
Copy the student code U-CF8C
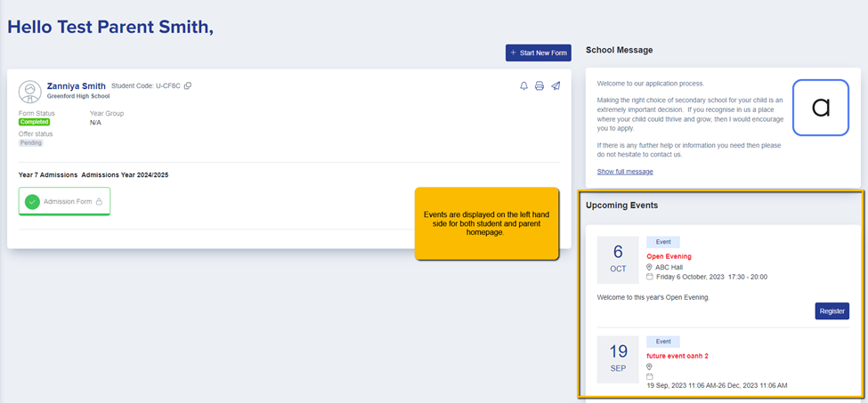pos(188,85)
